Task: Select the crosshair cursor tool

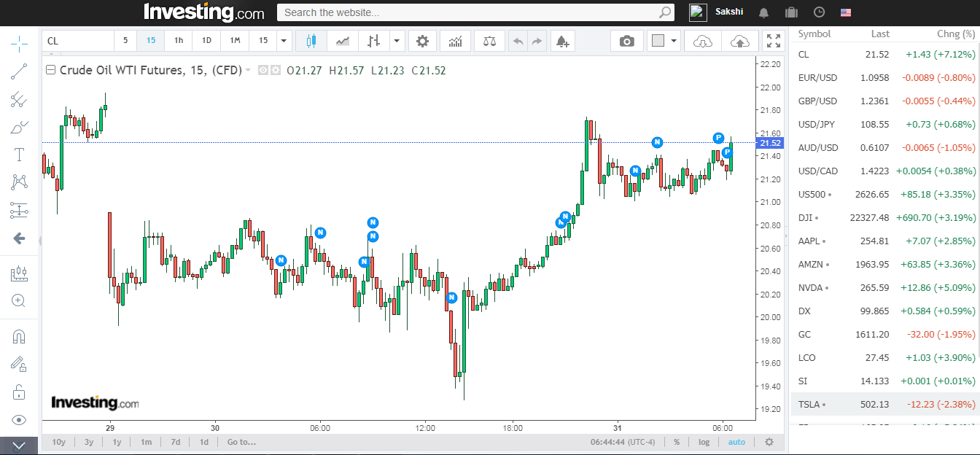Action: click(x=19, y=44)
